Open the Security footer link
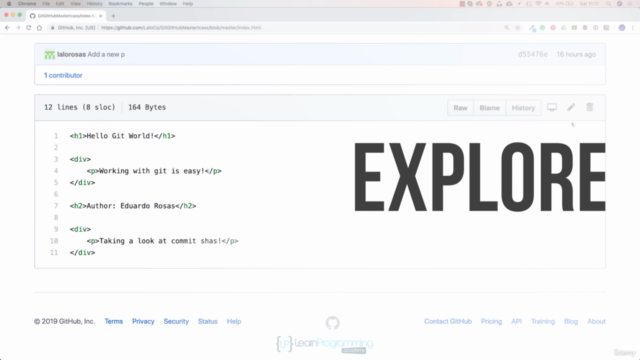This screenshot has width=640, height=360. coord(176,321)
